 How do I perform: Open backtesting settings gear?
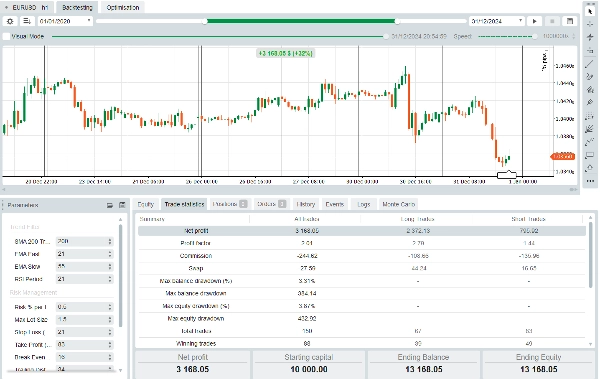[x=10, y=21]
